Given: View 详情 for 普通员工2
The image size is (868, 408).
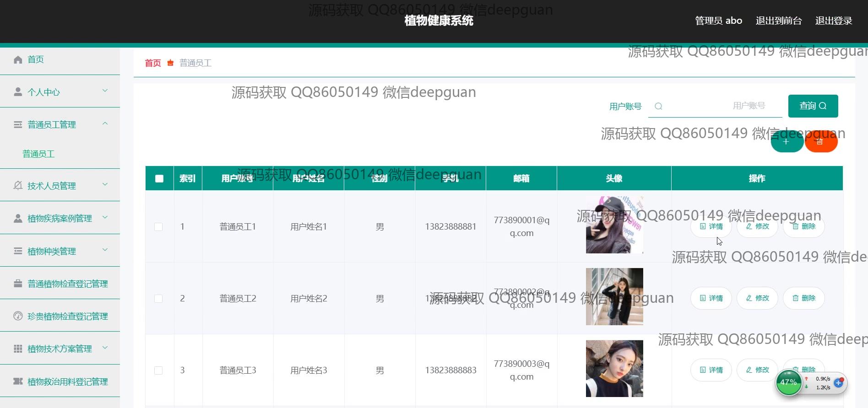Looking at the screenshot, I should click(x=711, y=298).
